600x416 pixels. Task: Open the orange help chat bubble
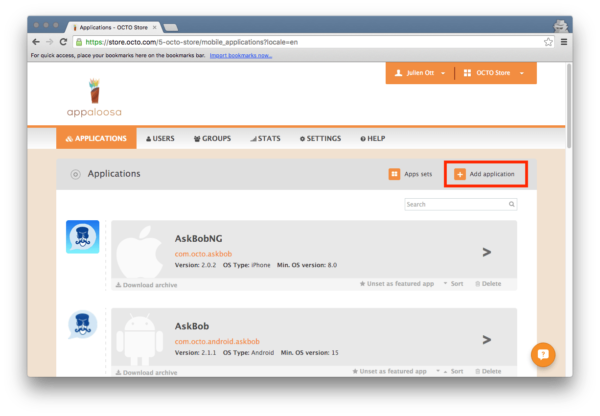(543, 354)
